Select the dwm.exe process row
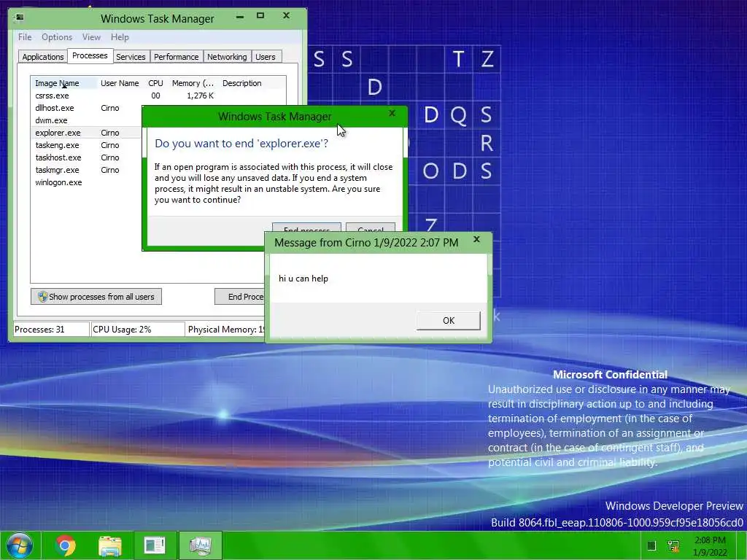Image resolution: width=747 pixels, height=560 pixels. [x=87, y=120]
